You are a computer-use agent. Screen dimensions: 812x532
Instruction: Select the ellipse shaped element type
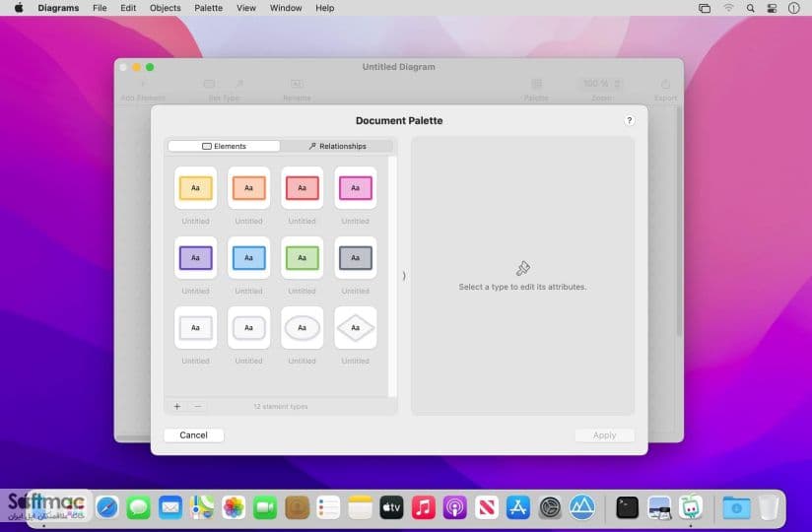point(302,328)
